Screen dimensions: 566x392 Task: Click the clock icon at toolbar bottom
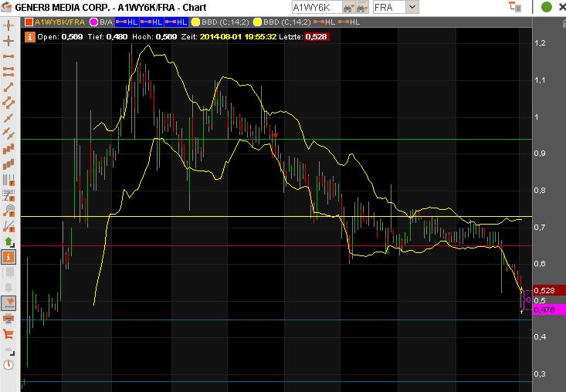(9, 364)
